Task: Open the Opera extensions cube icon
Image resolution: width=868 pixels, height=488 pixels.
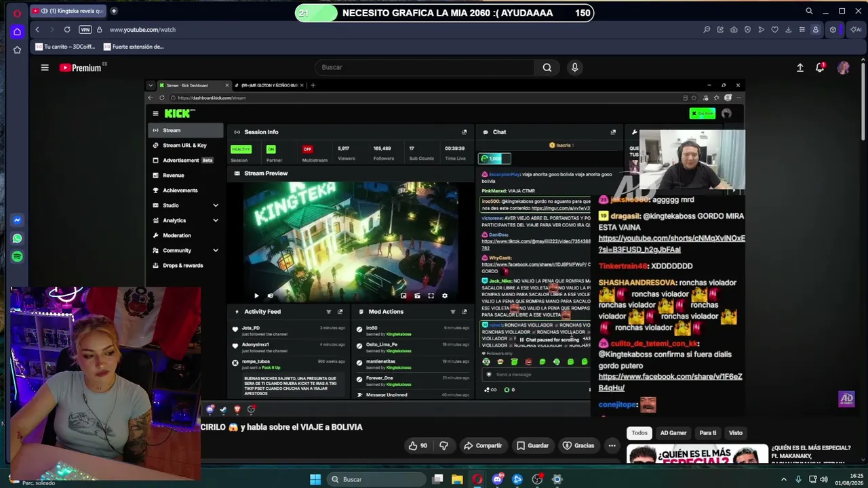Action: point(833,30)
